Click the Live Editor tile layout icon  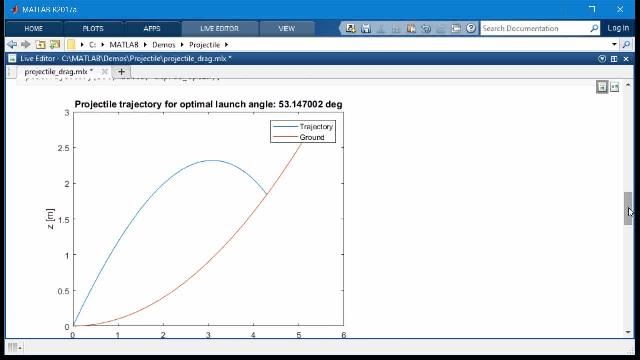pos(614,59)
